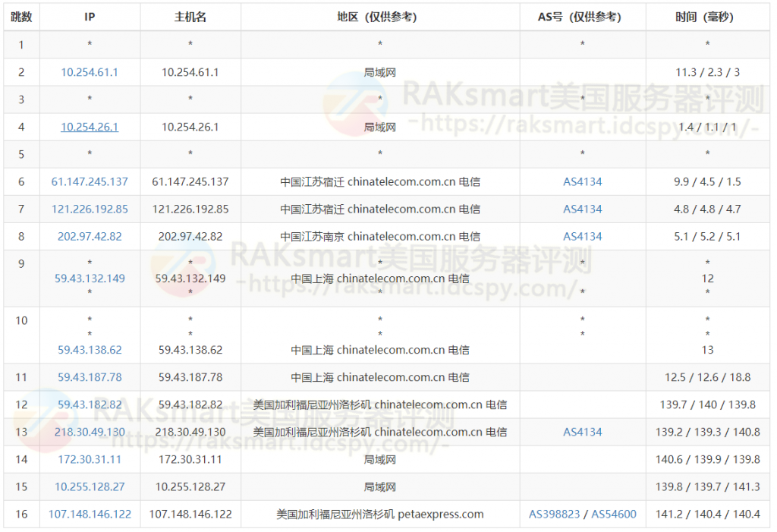The height and width of the screenshot is (532, 777).
Task: Select hostname cell 121.226.192.85
Action: pos(190,209)
